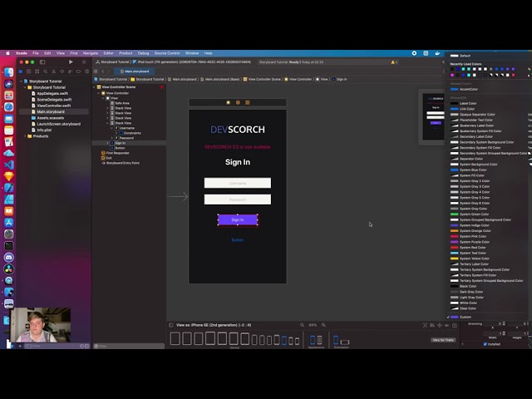Open the File menu
The height and width of the screenshot is (399, 532).
pyautogui.click(x=36, y=53)
